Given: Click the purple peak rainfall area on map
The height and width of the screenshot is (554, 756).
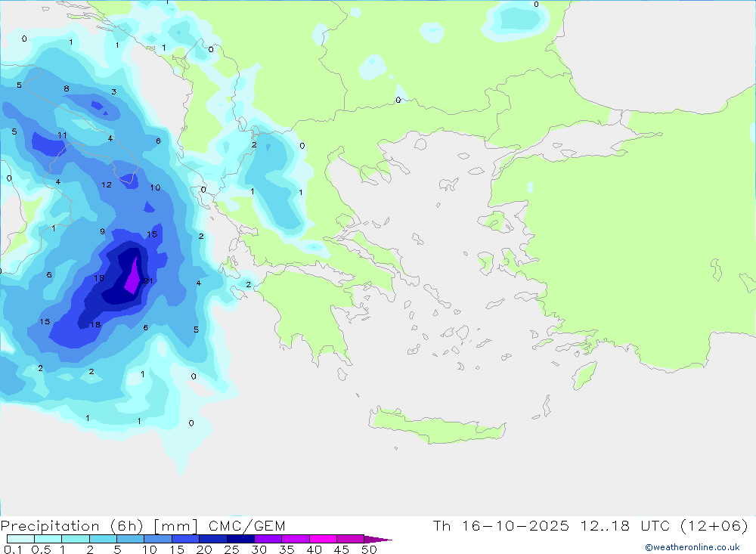Looking at the screenshot, I should pos(132,278).
